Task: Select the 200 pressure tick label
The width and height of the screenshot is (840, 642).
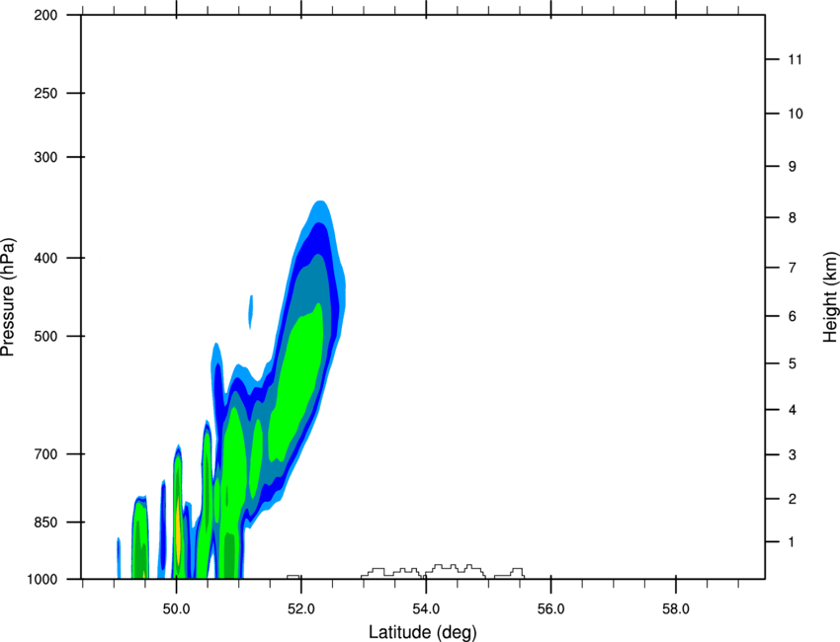Action: 45,15
